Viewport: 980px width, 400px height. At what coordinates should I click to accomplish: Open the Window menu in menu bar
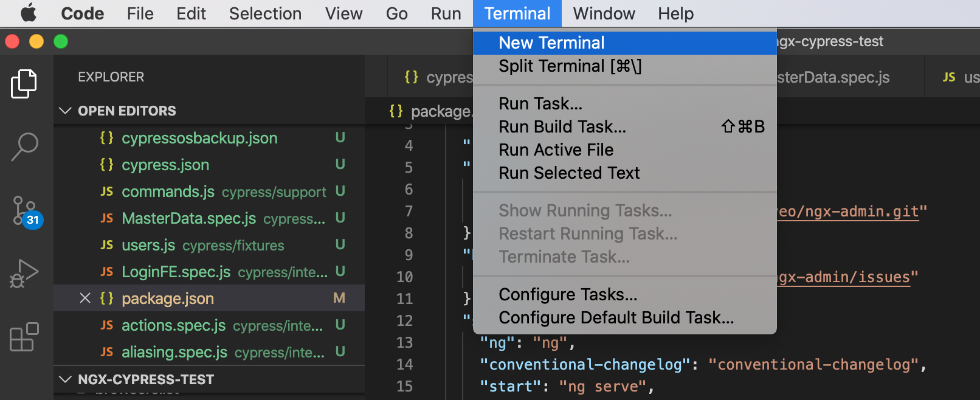[x=604, y=13]
